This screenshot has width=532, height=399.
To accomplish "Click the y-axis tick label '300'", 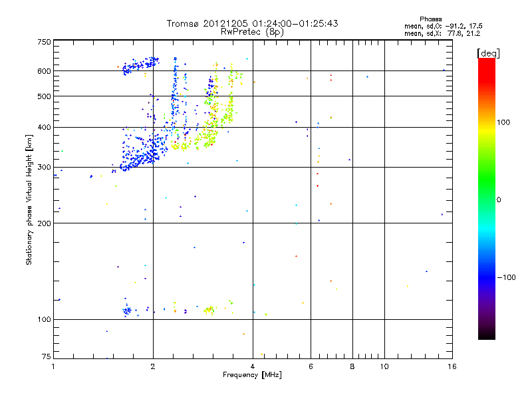I will click(44, 168).
